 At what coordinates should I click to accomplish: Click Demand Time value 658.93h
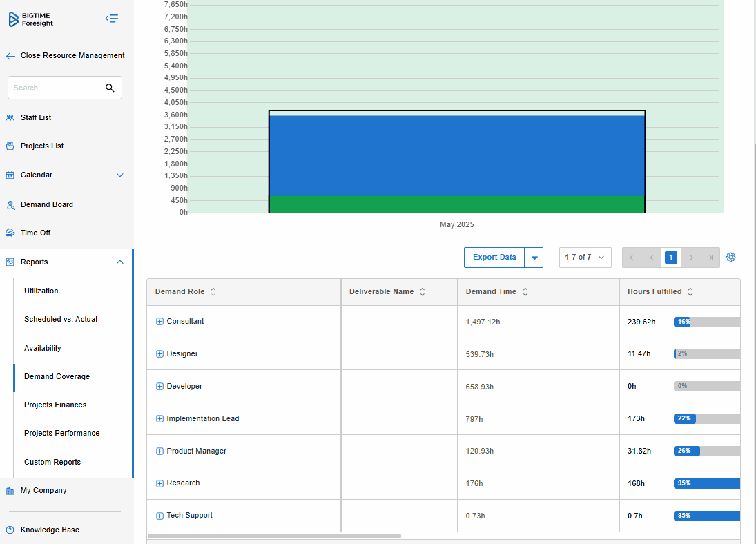tap(480, 387)
